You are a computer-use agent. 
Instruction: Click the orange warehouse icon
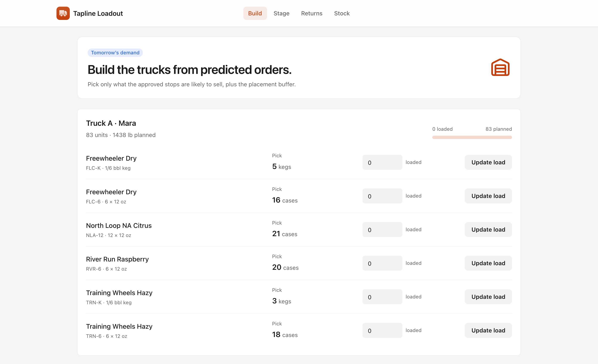pyautogui.click(x=500, y=67)
